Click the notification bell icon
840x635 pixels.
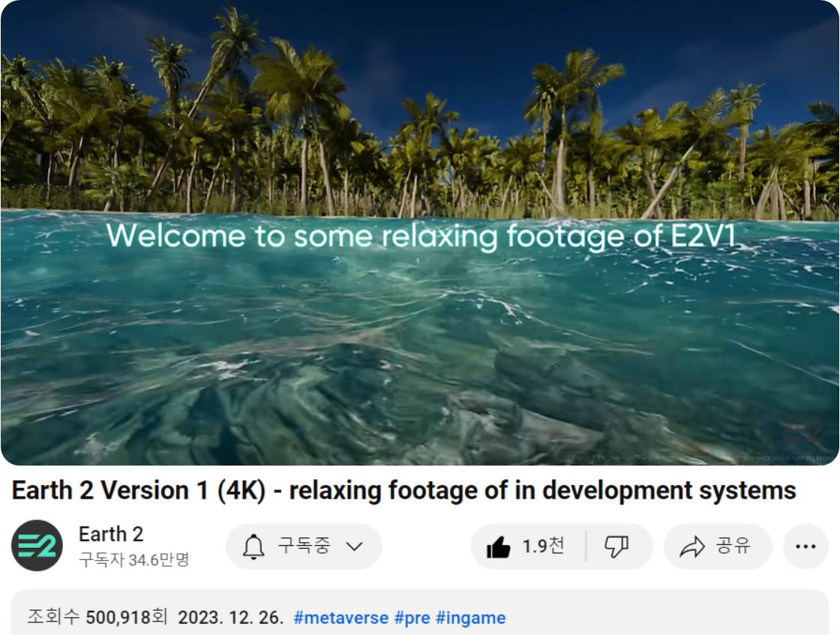(254, 547)
